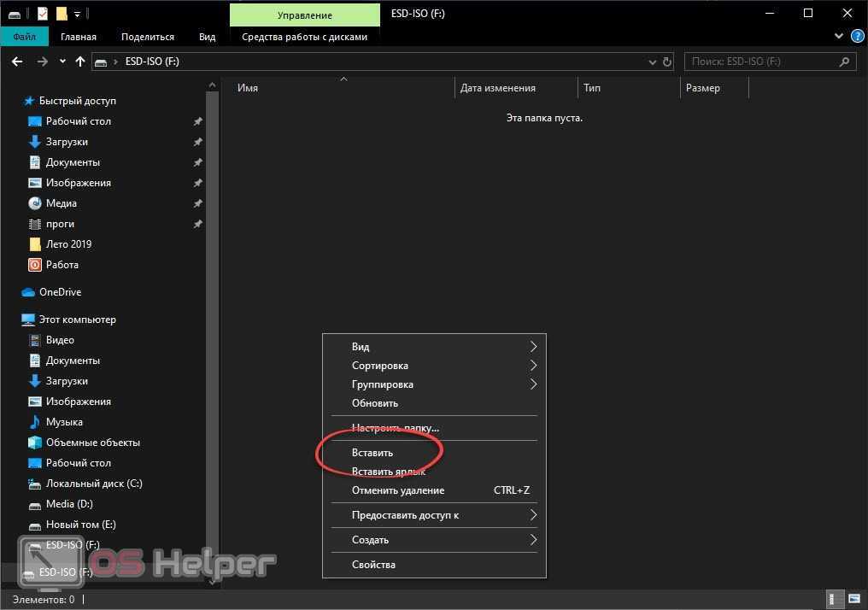
Task: Expand the recent locations dropdown arrow
Action: coord(62,62)
